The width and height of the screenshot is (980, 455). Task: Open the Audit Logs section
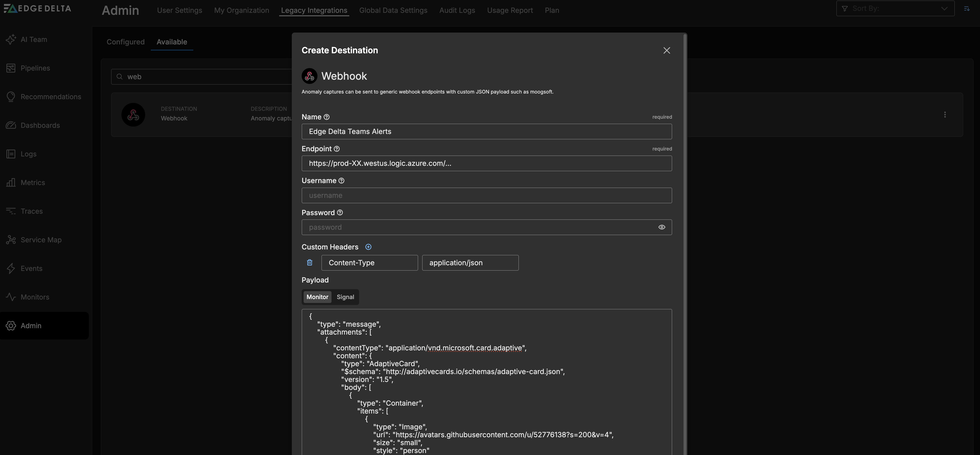[457, 10]
